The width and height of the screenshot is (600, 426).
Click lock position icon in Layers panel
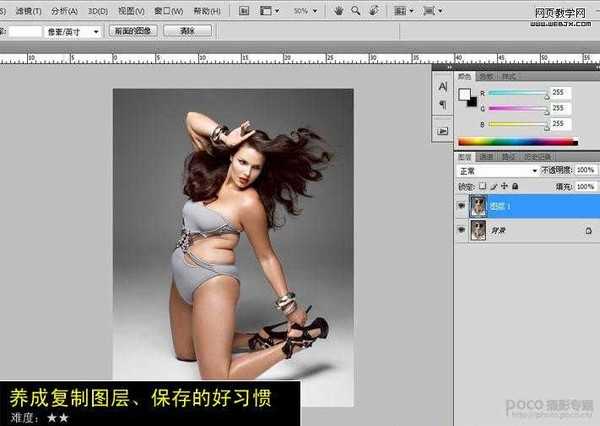tap(504, 186)
